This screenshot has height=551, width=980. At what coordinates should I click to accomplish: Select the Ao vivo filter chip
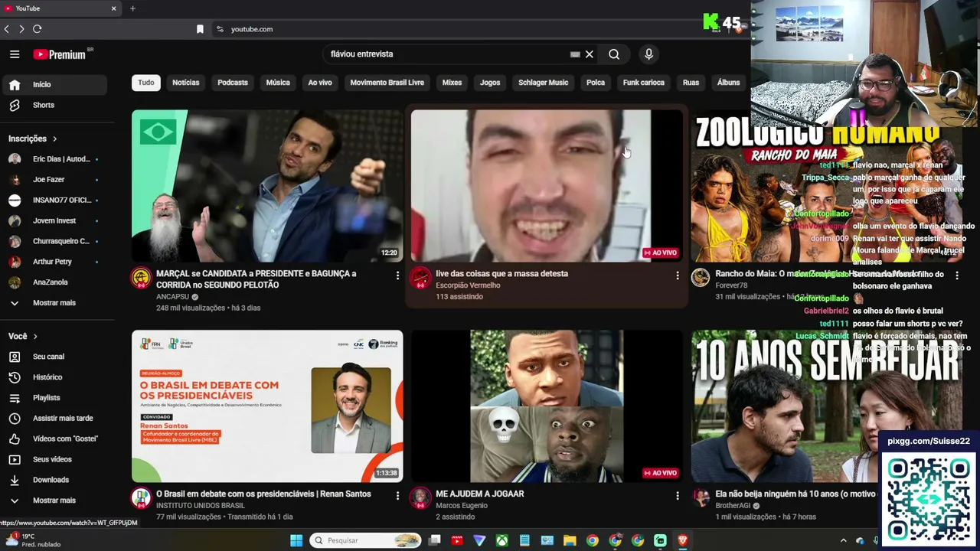(x=320, y=83)
